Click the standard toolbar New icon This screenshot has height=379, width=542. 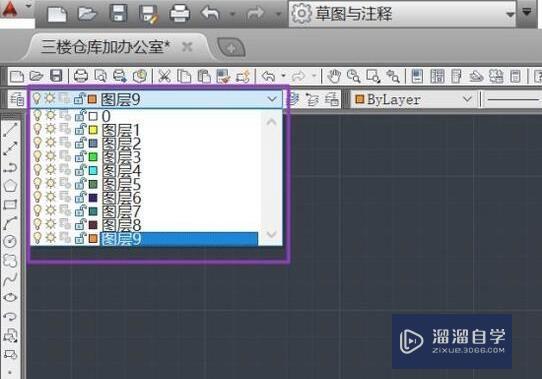click(17, 76)
